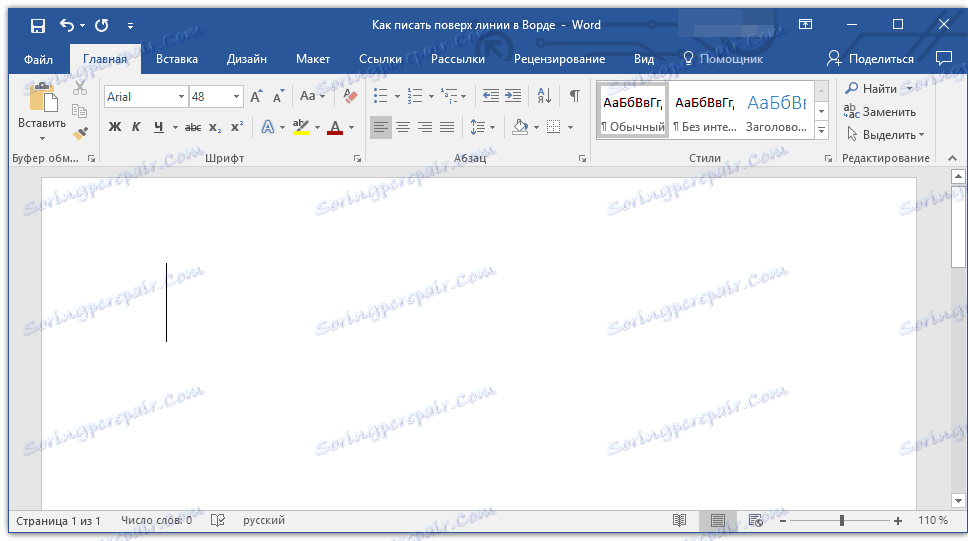This screenshot has width=968, height=541.
Task: Open the font size 48 dropdown
Action: pos(236,97)
